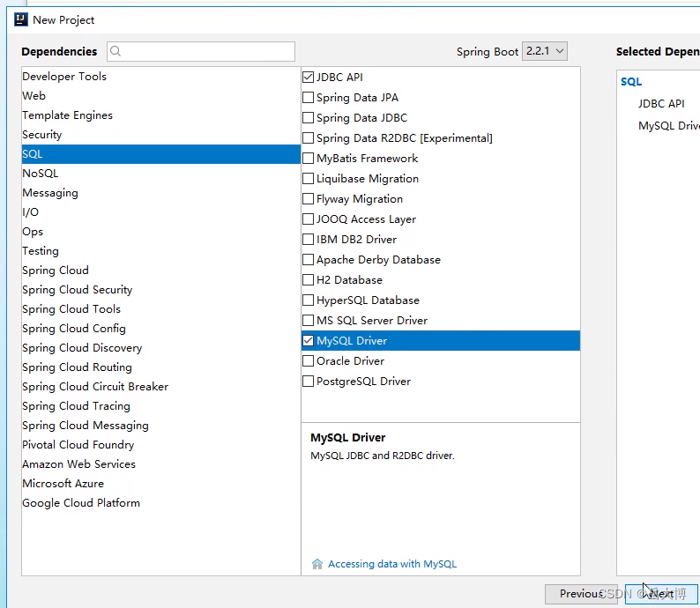Image resolution: width=700 pixels, height=608 pixels.
Task: Select Pivotal Cloud Foundry category
Action: (160, 445)
